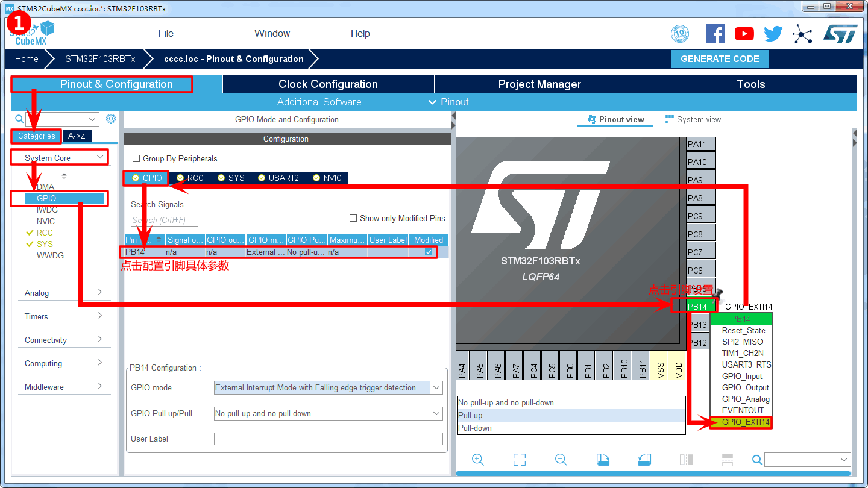Open the YouTube icon link
Screen dimensions: 868x488
[x=744, y=34]
